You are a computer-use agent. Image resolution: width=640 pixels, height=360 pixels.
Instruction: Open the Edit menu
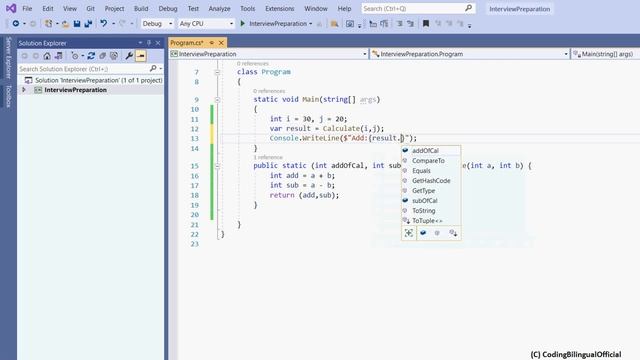click(48, 9)
